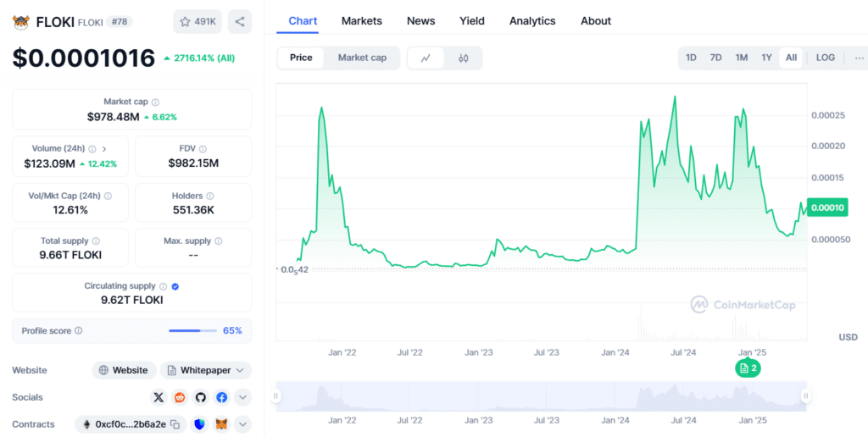Open the chart more options ellipsis

[860, 58]
